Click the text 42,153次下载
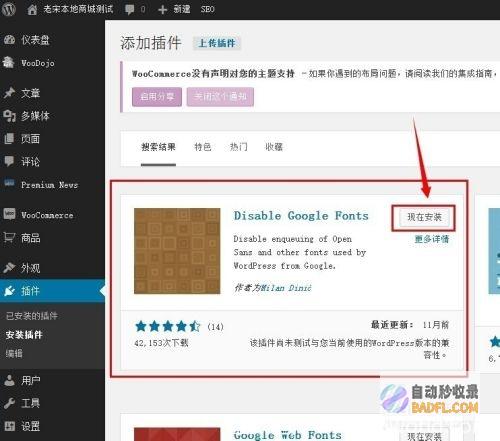This screenshot has width=500, height=441. tap(161, 343)
